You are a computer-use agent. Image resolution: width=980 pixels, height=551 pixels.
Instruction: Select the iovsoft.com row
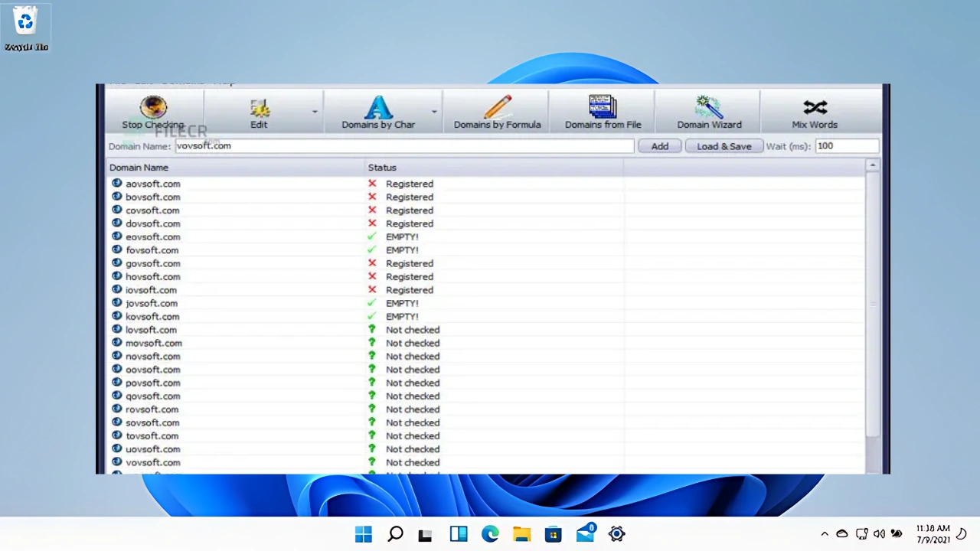click(x=486, y=290)
